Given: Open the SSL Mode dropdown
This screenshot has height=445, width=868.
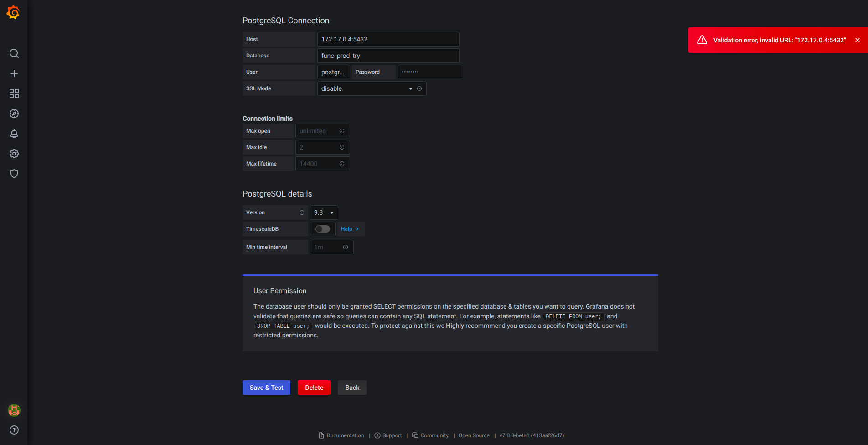Looking at the screenshot, I should point(372,88).
